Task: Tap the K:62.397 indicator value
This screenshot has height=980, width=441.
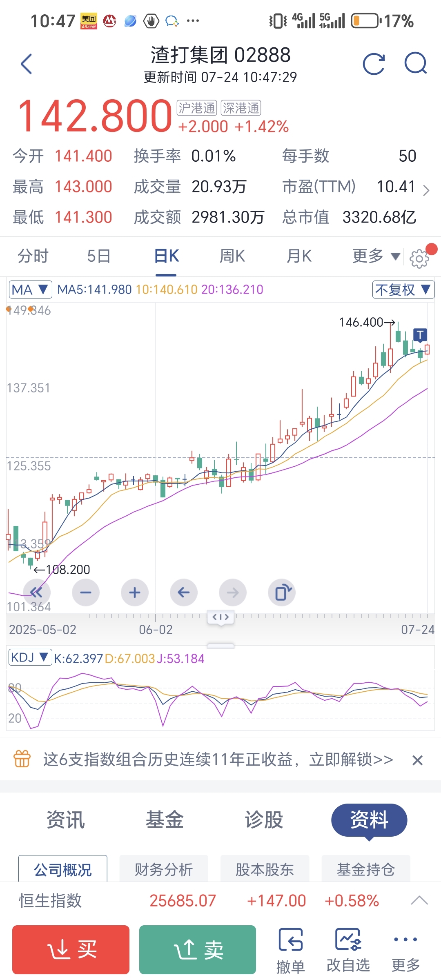Action: pyautogui.click(x=78, y=658)
